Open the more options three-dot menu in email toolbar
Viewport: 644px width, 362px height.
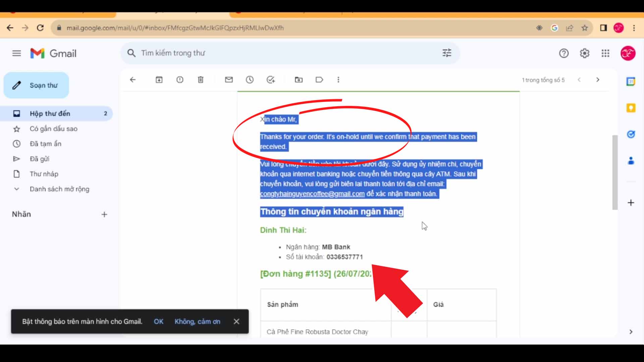click(338, 80)
